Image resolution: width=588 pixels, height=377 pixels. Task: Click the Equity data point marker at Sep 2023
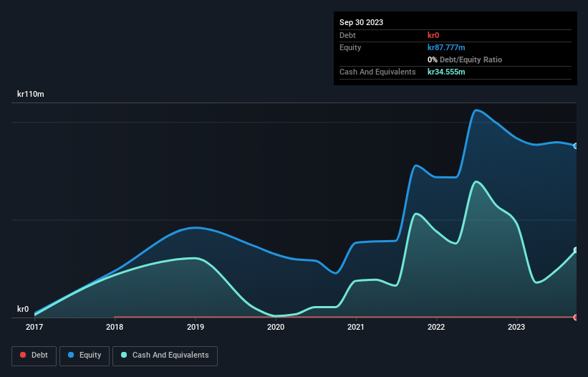click(576, 146)
